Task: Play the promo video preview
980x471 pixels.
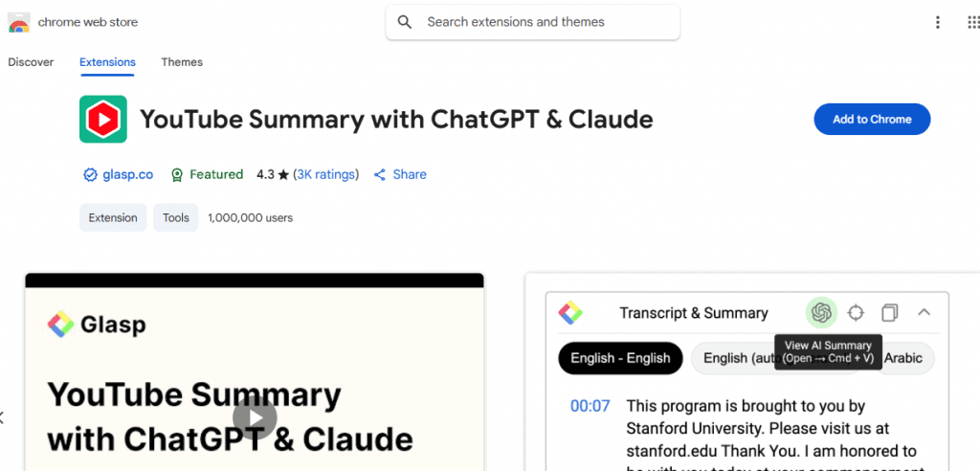Action: coord(255,417)
